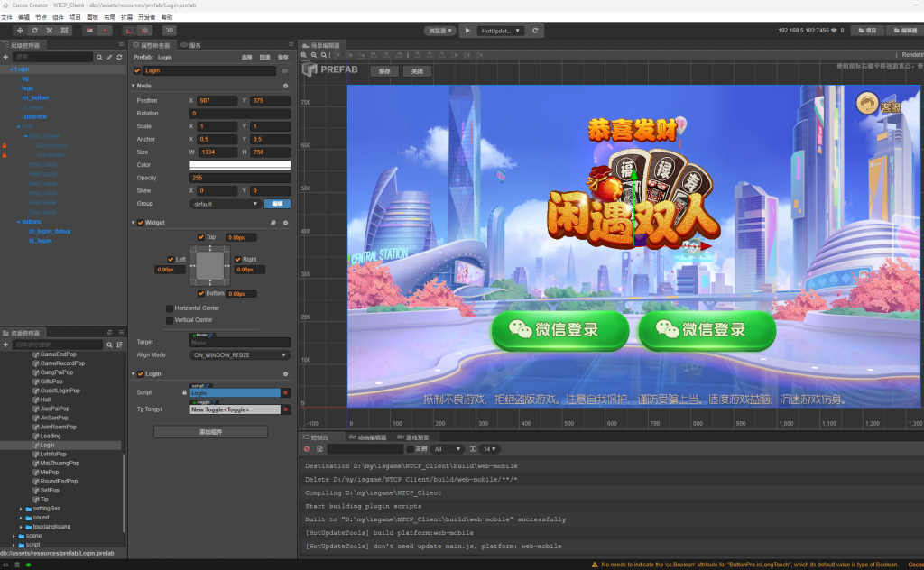Open the console log file

319,449
